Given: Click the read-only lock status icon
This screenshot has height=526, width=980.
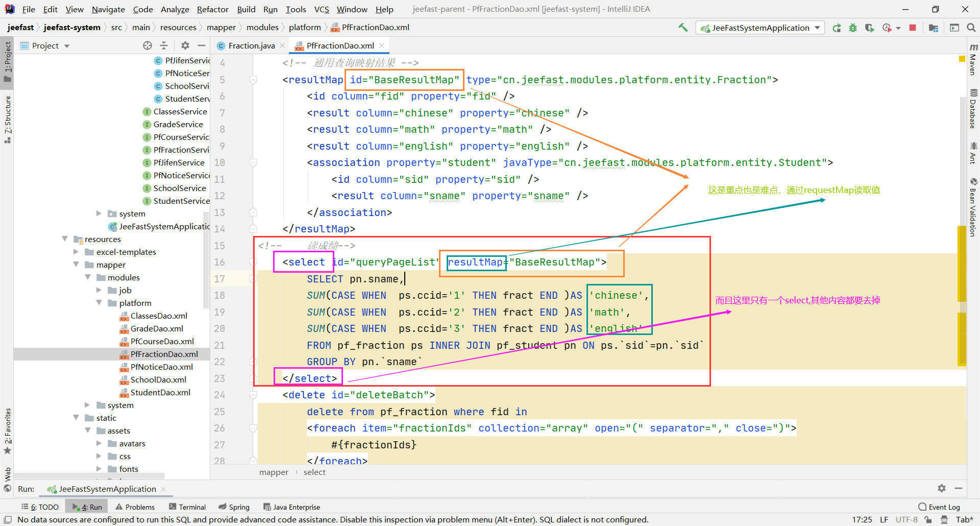Looking at the screenshot, I should click(x=928, y=520).
